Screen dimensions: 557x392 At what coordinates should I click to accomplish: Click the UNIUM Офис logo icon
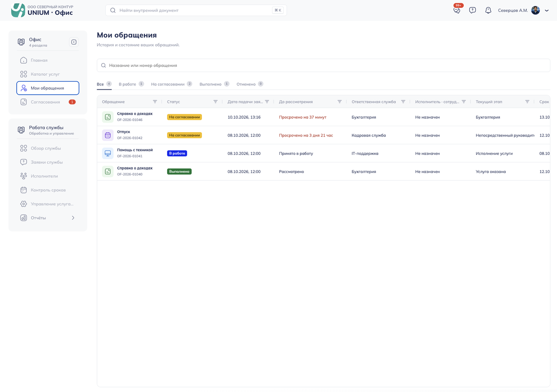18,10
